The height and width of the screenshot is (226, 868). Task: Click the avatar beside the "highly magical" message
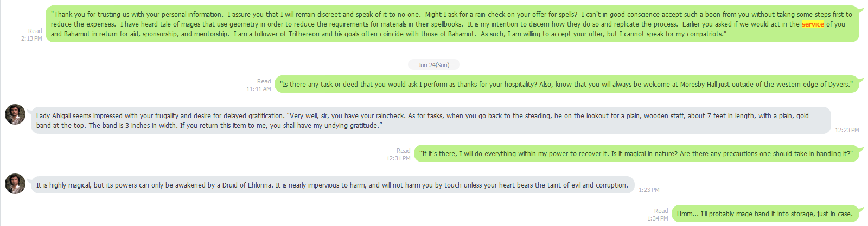point(15,184)
